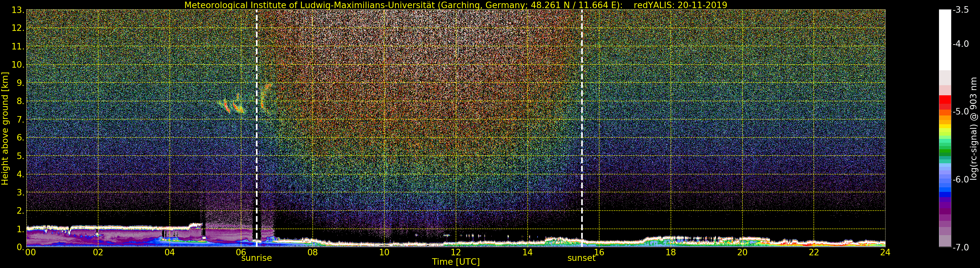The image size is (980, 268).
Task: Click the colorbar tick label -3.5
Action: click(x=960, y=10)
